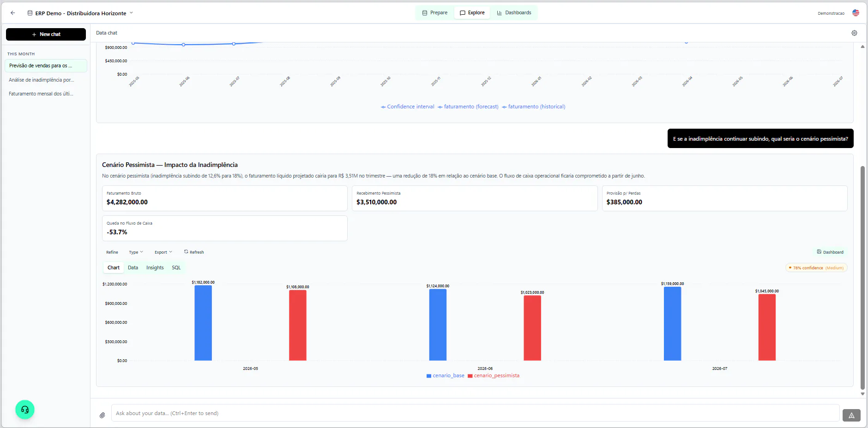Refresh the pessimistic scenario chart
This screenshot has width=868, height=428.
(194, 252)
